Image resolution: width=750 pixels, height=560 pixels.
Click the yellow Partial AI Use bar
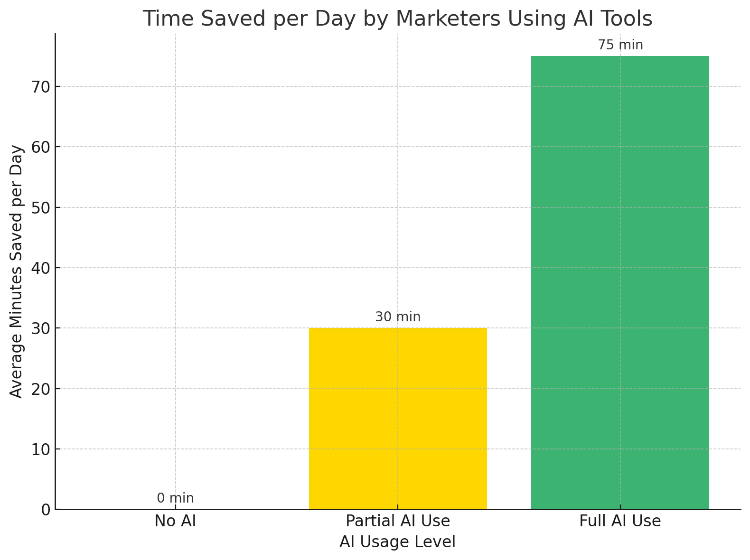(398, 419)
